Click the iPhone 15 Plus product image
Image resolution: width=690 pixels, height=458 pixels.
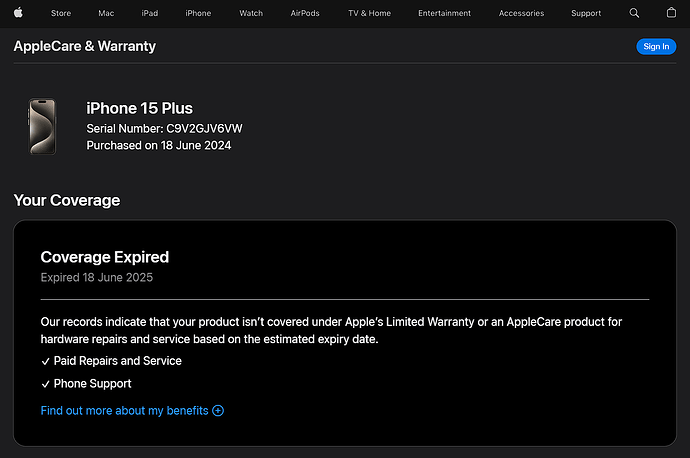coord(43,126)
